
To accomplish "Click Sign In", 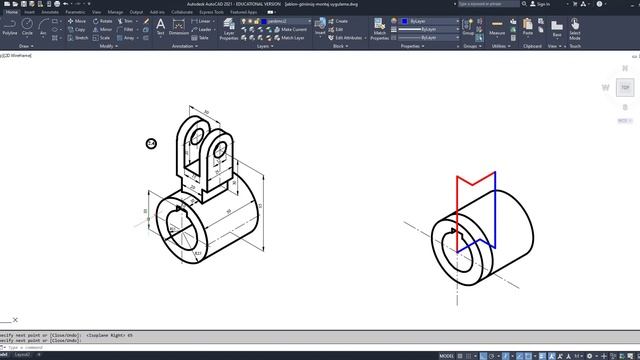I will click(540, 4).
